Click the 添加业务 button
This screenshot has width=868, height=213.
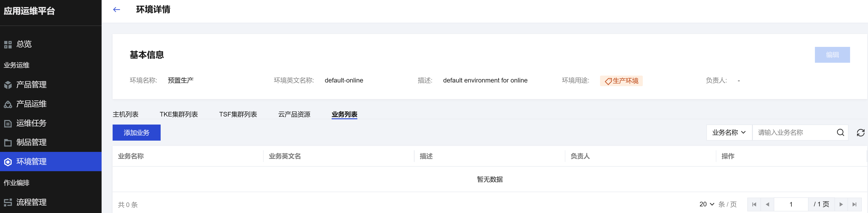[137, 132]
